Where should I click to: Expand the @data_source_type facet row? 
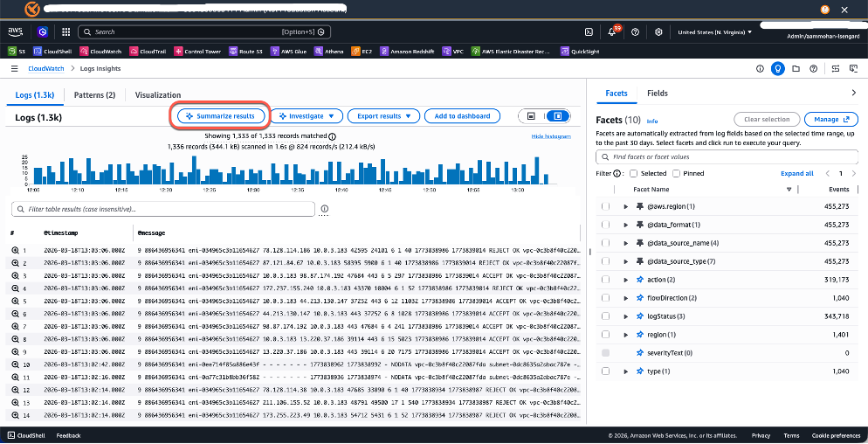click(625, 261)
